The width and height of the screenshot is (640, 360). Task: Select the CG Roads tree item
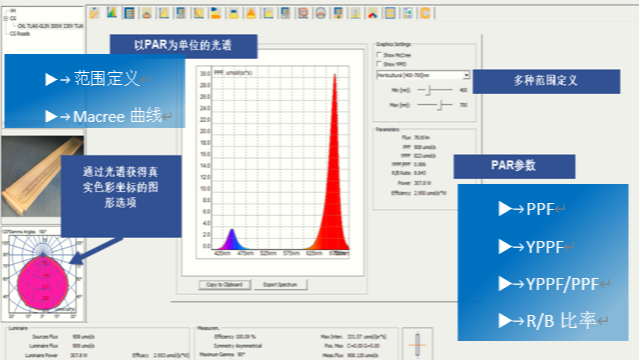pyautogui.click(x=20, y=33)
